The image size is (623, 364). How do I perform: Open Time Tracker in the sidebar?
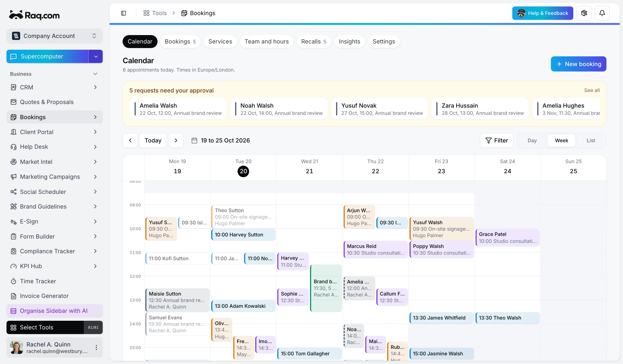(x=54, y=281)
